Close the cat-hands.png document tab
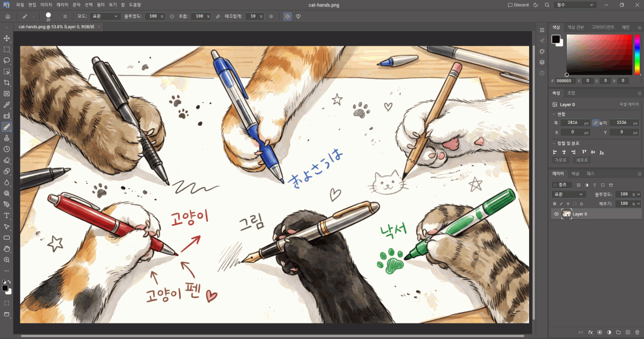The height and width of the screenshot is (339, 644). coord(98,26)
